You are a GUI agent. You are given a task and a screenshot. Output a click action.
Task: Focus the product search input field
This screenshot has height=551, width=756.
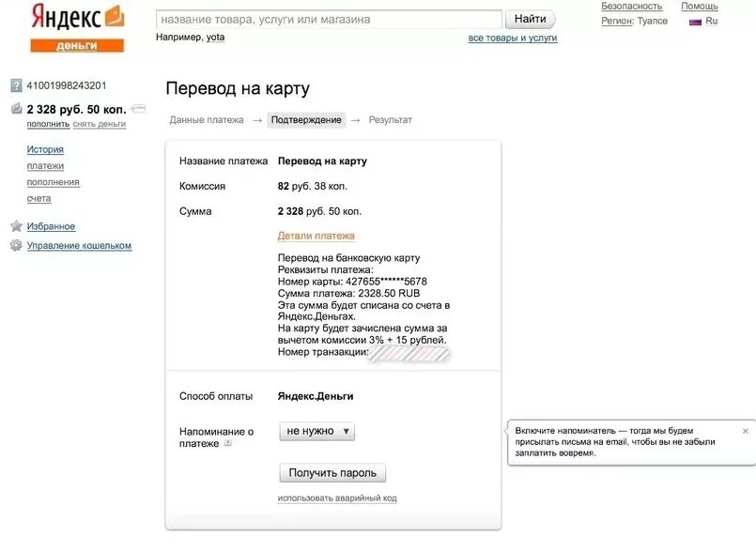click(329, 20)
